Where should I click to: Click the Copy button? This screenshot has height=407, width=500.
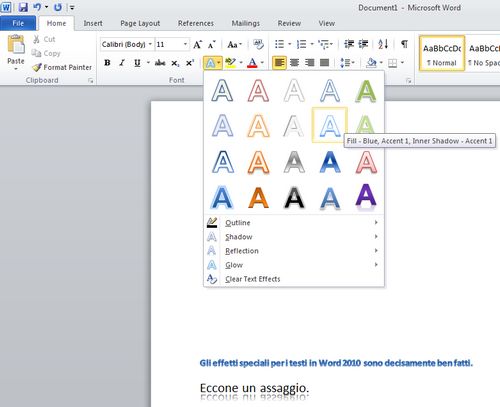click(x=46, y=53)
